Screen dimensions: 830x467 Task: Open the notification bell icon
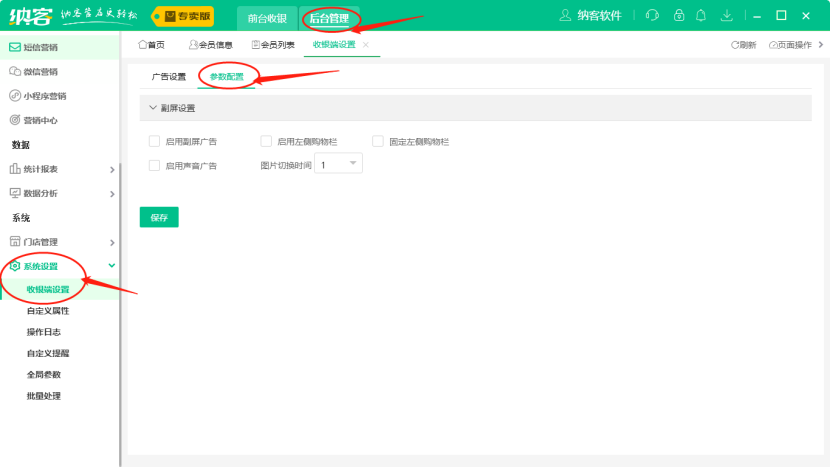702,15
